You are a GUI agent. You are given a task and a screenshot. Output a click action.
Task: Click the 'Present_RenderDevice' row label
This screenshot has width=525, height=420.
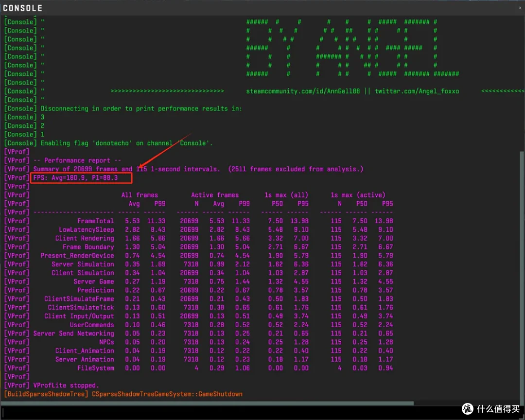point(77,256)
